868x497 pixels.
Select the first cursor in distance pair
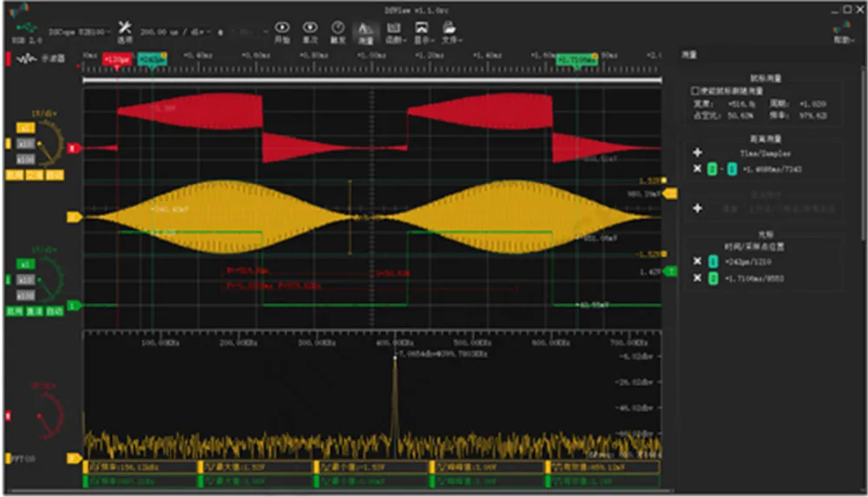point(713,169)
